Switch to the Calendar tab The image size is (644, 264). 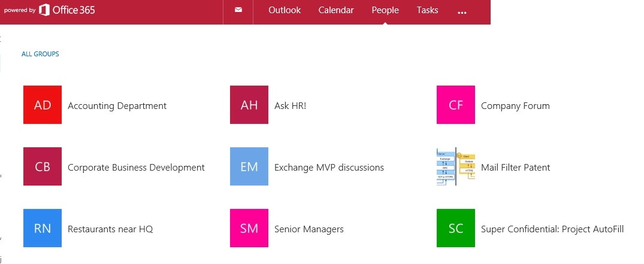336,10
